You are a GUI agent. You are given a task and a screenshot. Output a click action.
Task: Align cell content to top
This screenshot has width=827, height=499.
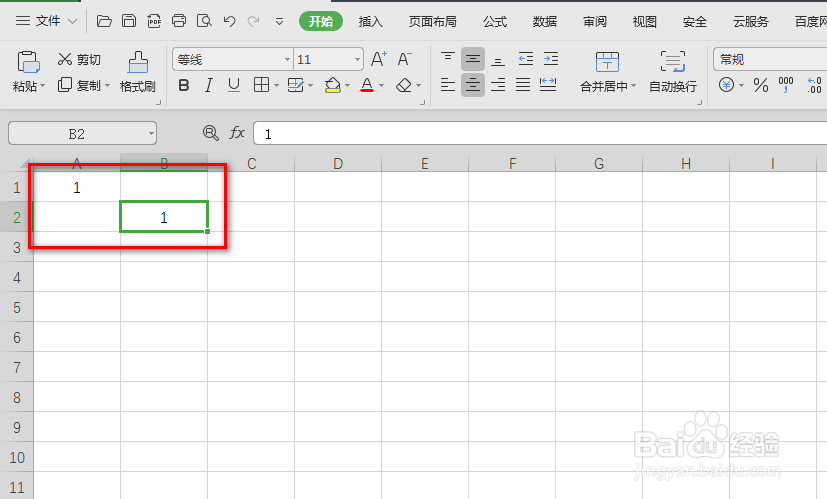[x=448, y=58]
